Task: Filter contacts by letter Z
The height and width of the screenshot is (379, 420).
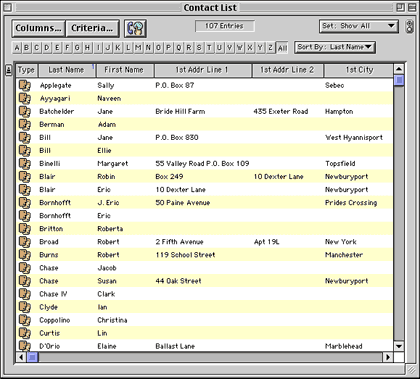Action: [x=270, y=48]
